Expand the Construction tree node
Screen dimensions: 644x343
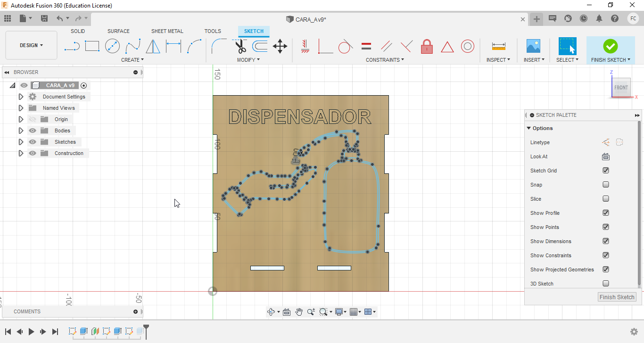(x=21, y=153)
